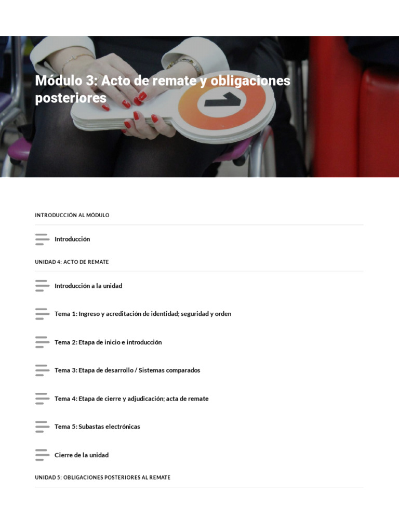Go to Cierre de la unidad lesson

pos(82,455)
